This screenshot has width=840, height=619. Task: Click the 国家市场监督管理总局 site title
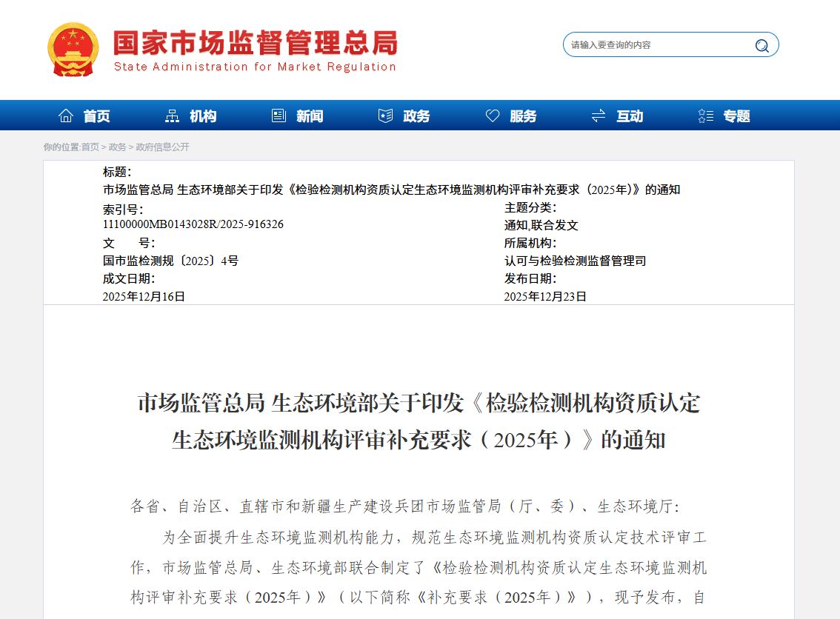(255, 43)
